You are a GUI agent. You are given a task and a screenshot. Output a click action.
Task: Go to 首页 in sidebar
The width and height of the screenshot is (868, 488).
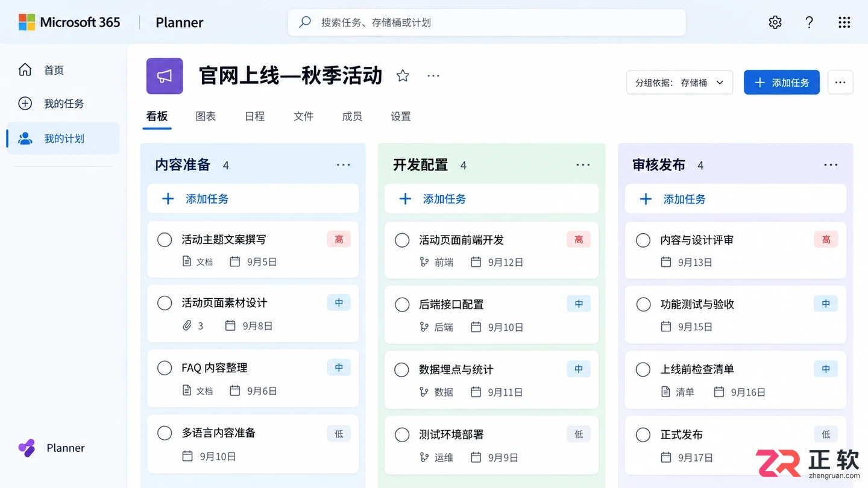point(63,70)
